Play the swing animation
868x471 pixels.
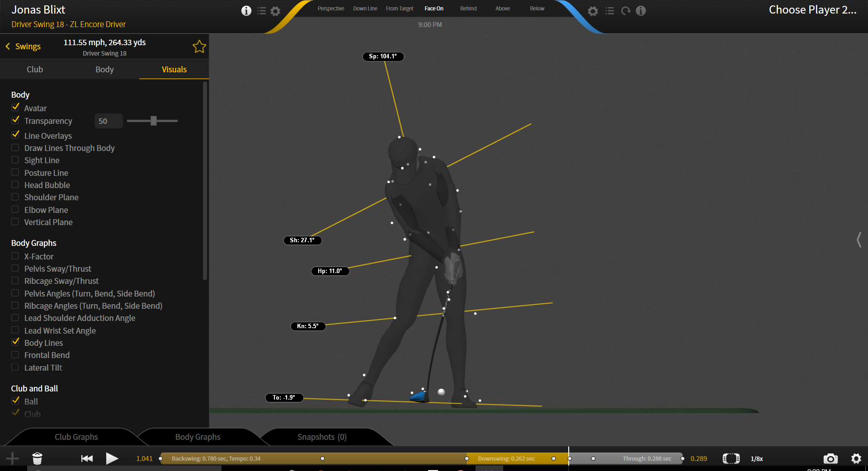tap(112, 458)
